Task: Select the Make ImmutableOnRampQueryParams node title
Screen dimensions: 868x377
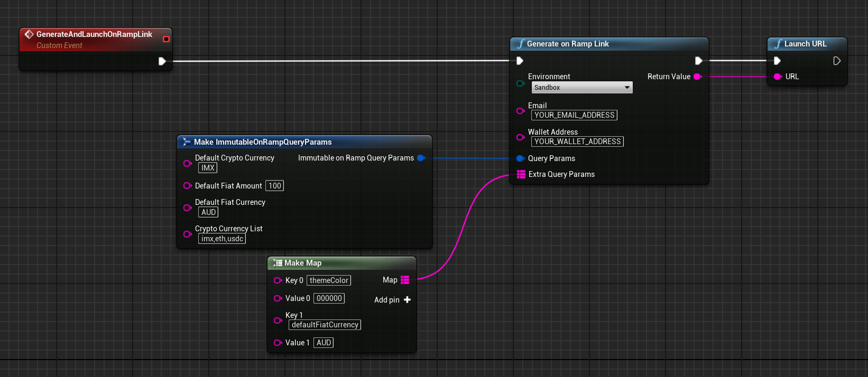Action: [263, 142]
